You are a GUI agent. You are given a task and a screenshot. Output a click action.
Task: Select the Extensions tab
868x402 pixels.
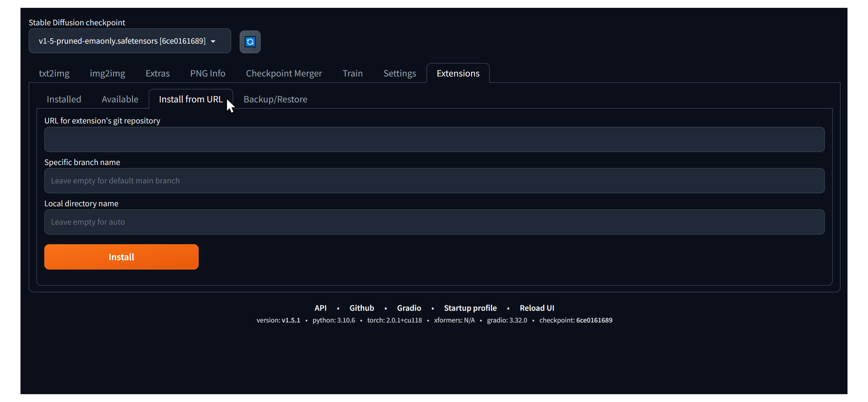pyautogui.click(x=458, y=73)
